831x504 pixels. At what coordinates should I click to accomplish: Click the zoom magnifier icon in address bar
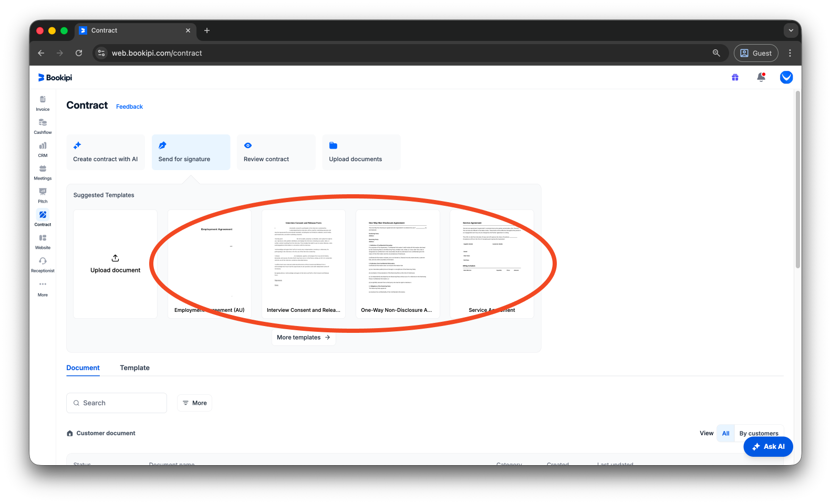pos(716,53)
